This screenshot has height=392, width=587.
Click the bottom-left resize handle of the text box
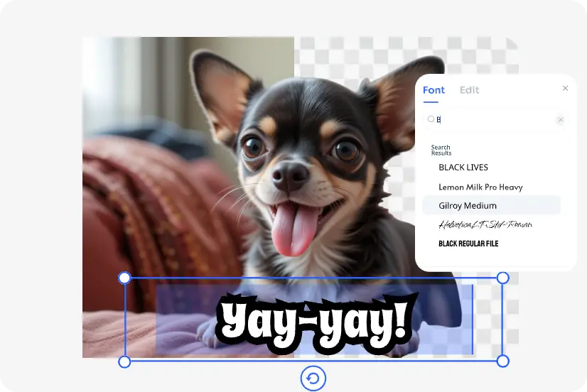124,361
